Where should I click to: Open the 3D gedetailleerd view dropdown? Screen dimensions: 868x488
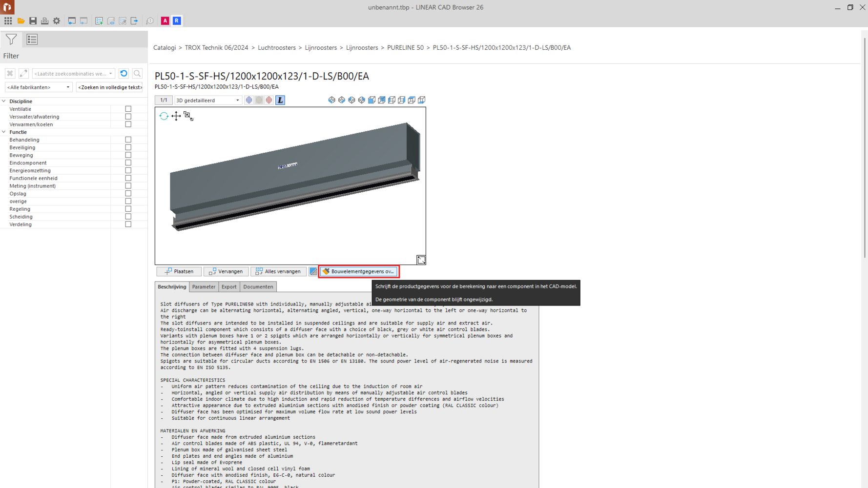(207, 100)
